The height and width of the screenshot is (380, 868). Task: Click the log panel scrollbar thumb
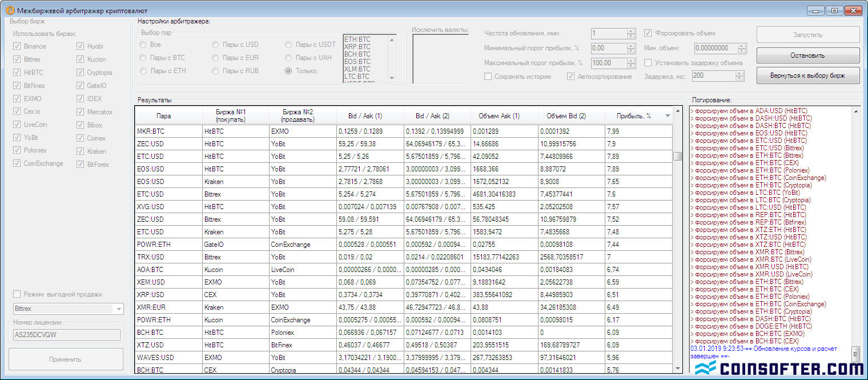coord(855,353)
